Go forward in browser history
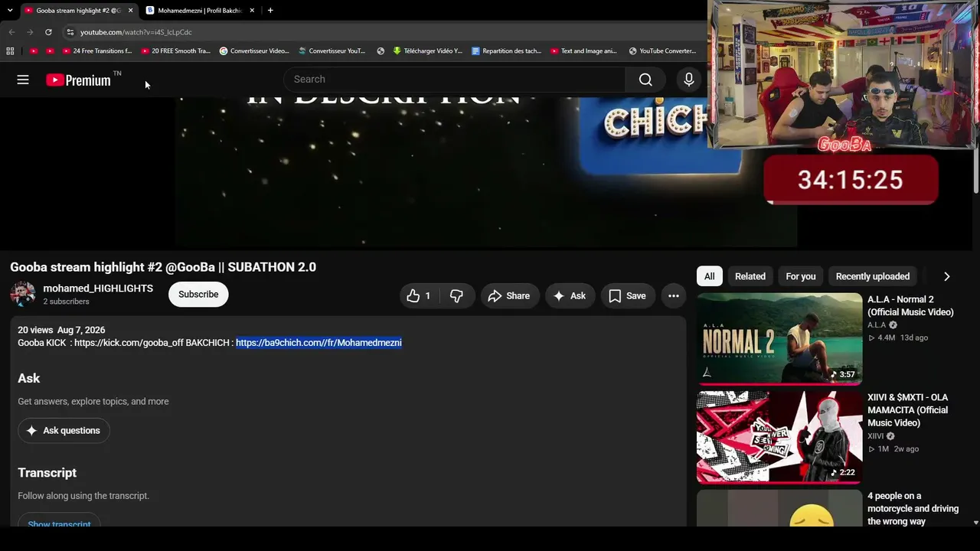 (x=30, y=32)
